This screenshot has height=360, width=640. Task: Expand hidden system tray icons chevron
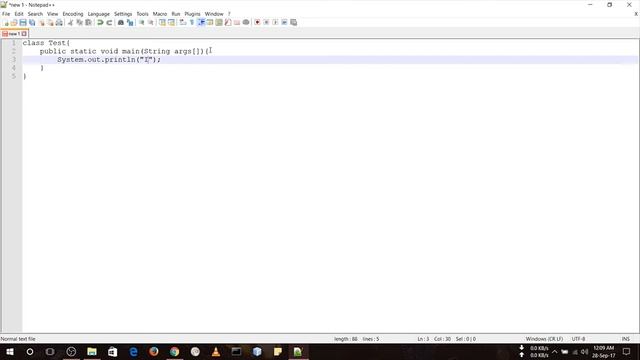click(x=554, y=351)
